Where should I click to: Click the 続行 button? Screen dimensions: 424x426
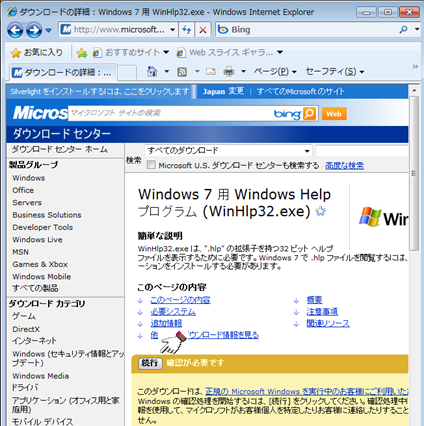click(x=150, y=363)
